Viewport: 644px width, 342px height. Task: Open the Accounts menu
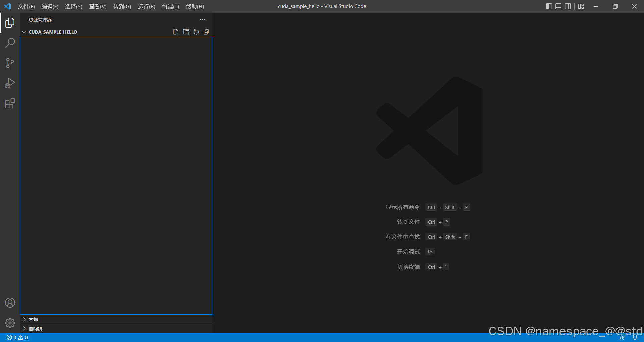click(10, 303)
